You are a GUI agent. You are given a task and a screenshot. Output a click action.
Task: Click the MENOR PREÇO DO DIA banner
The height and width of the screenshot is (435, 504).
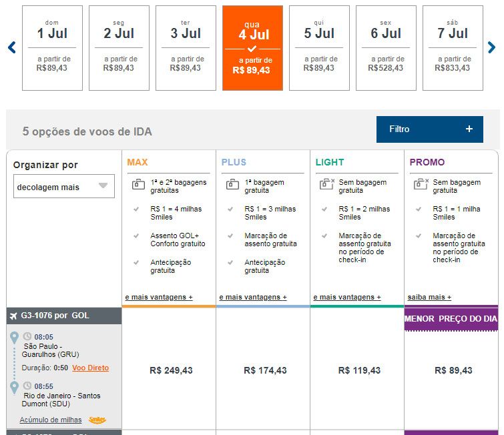pyautogui.click(x=451, y=319)
